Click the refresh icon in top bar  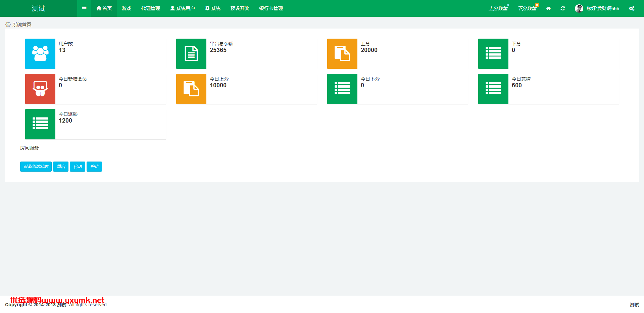click(563, 8)
